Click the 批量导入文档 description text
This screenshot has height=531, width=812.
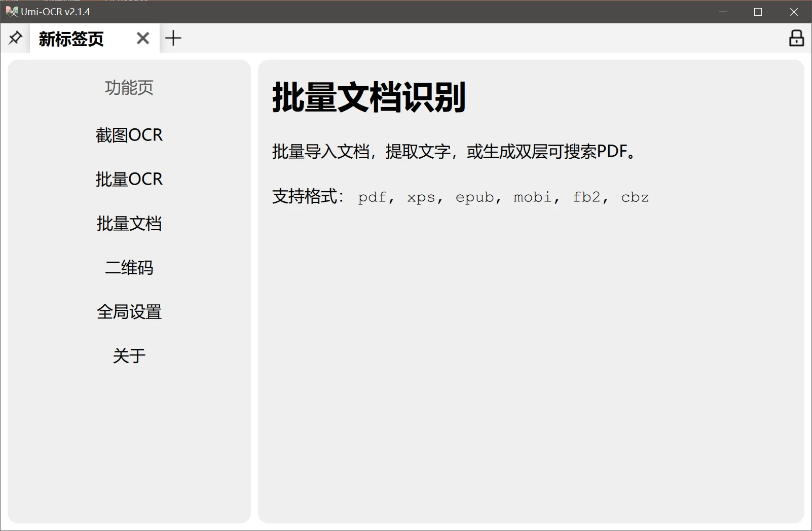coord(455,152)
